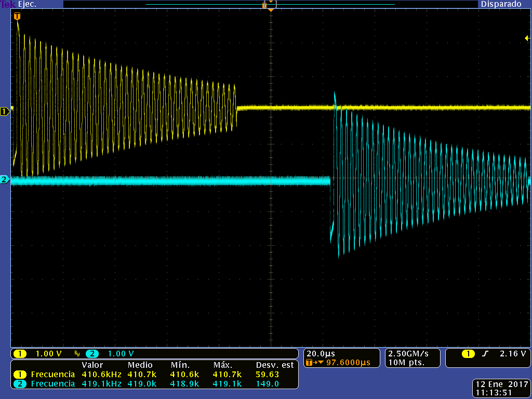The image size is (532, 399).
Task: Click the channel 2 ground marker
Action: pos(5,179)
